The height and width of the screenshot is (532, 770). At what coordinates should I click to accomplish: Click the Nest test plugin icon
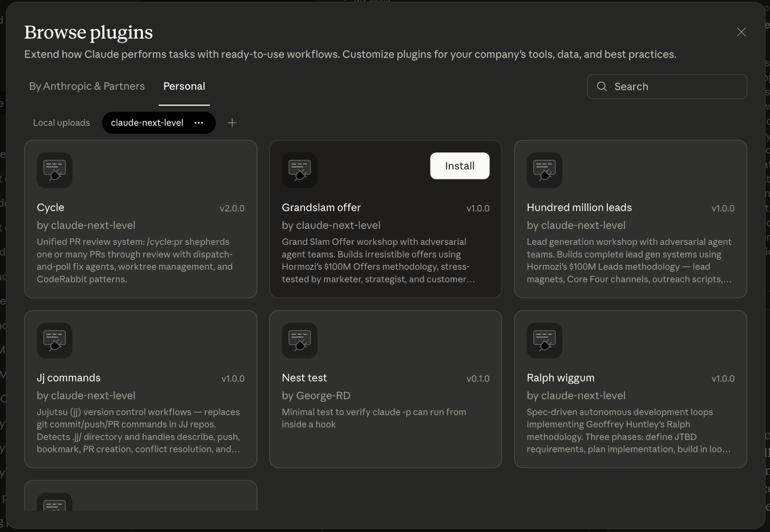(300, 340)
